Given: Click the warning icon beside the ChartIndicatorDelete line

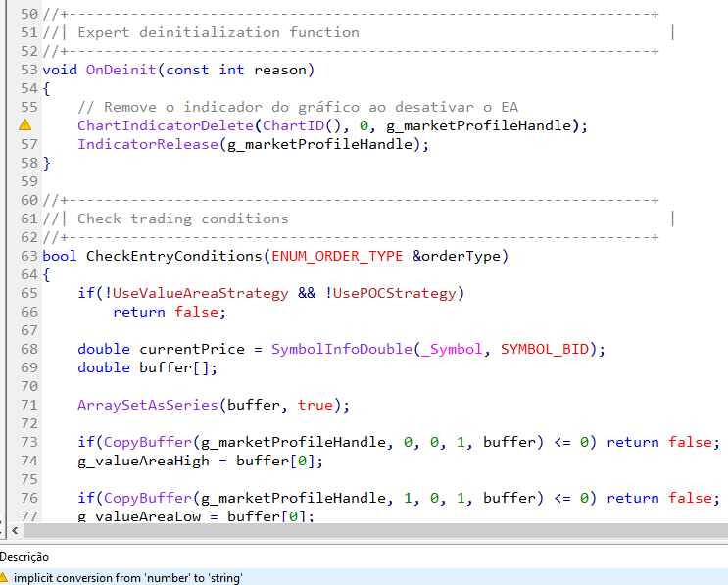Looking at the screenshot, I should click(x=24, y=124).
